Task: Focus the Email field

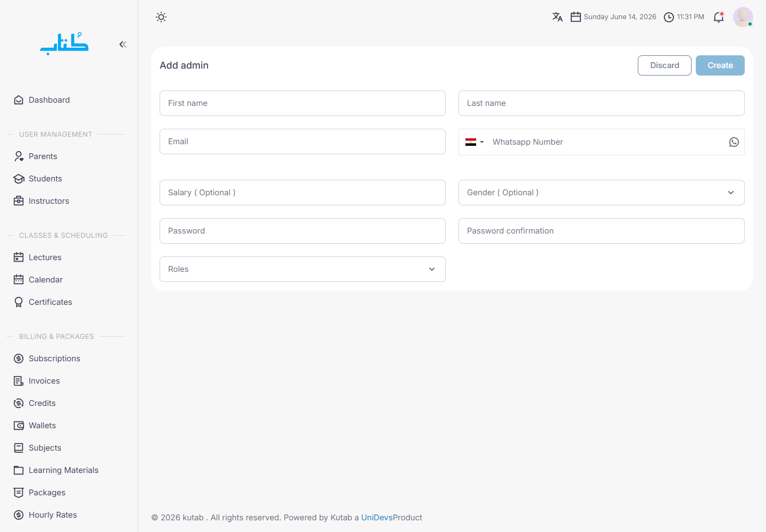Action: [303, 142]
